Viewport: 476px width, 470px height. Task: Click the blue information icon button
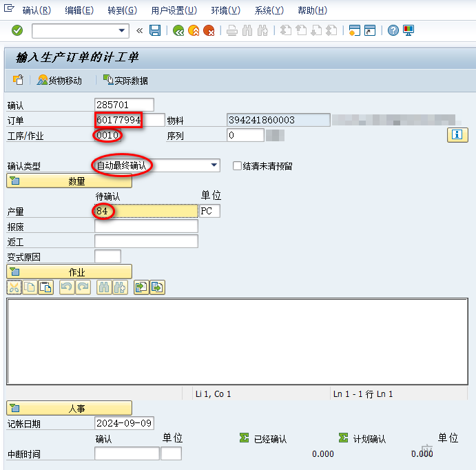(x=457, y=135)
